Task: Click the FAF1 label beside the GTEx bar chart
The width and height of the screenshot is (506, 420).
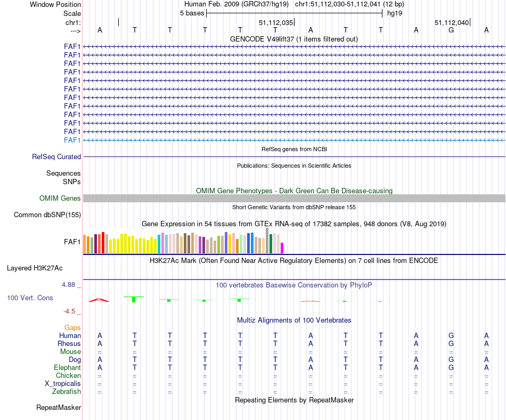Action: click(72, 242)
